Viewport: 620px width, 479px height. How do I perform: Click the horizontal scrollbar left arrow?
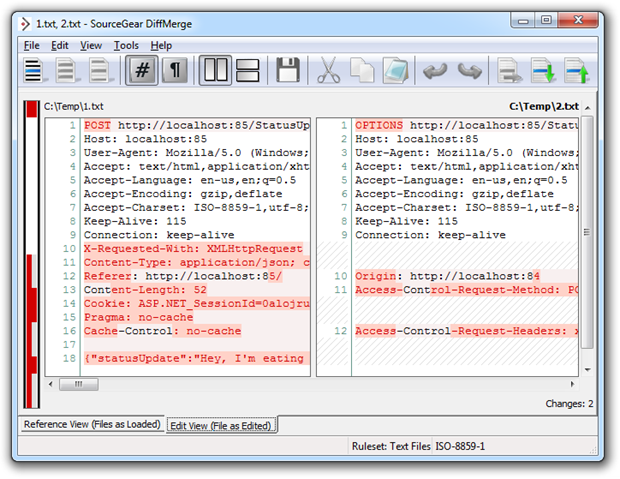tap(50, 384)
